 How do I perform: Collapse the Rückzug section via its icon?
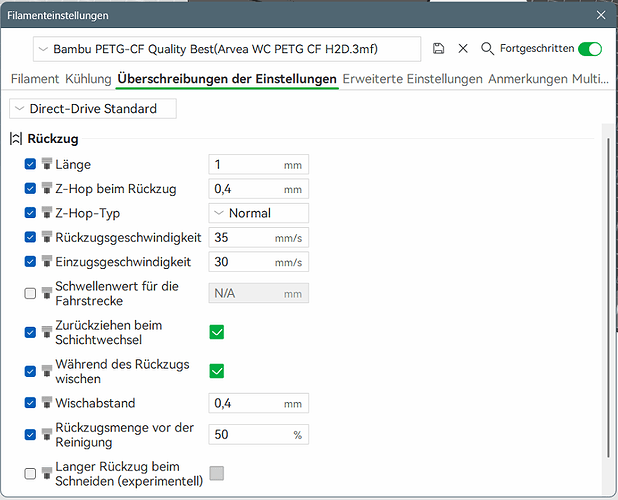tap(16, 139)
